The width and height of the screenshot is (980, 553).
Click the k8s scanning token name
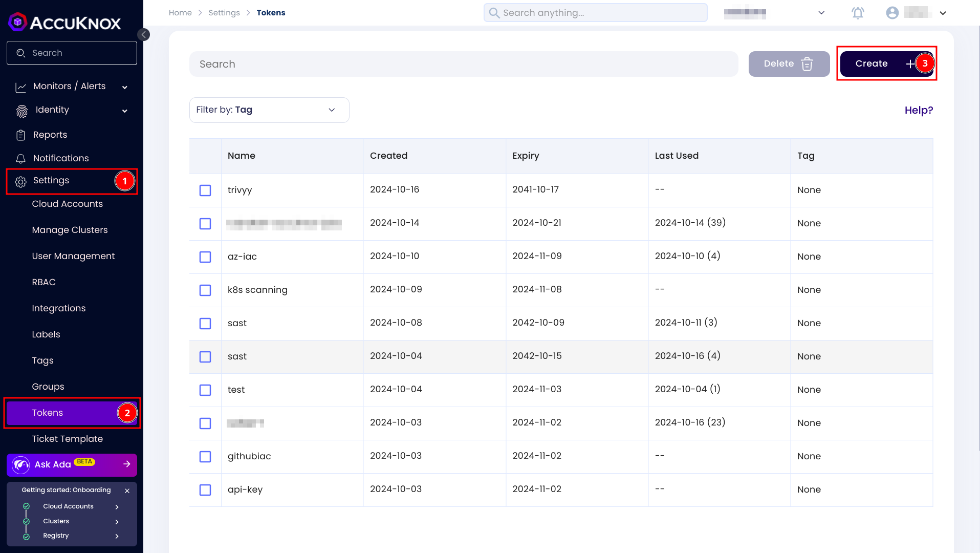(257, 290)
